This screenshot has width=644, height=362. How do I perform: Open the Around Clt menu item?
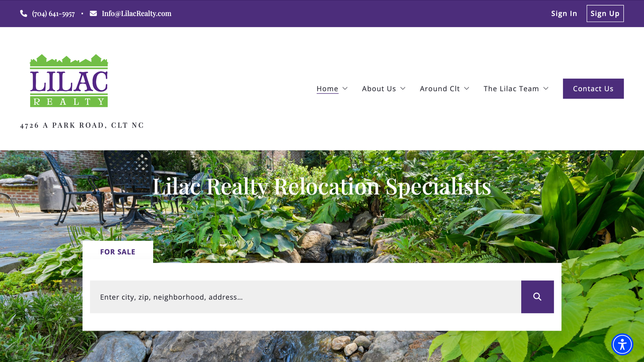coord(439,89)
